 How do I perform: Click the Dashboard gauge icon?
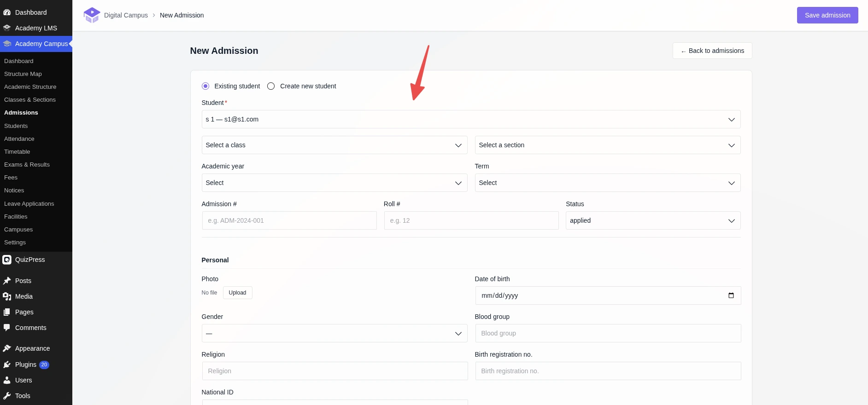7,12
